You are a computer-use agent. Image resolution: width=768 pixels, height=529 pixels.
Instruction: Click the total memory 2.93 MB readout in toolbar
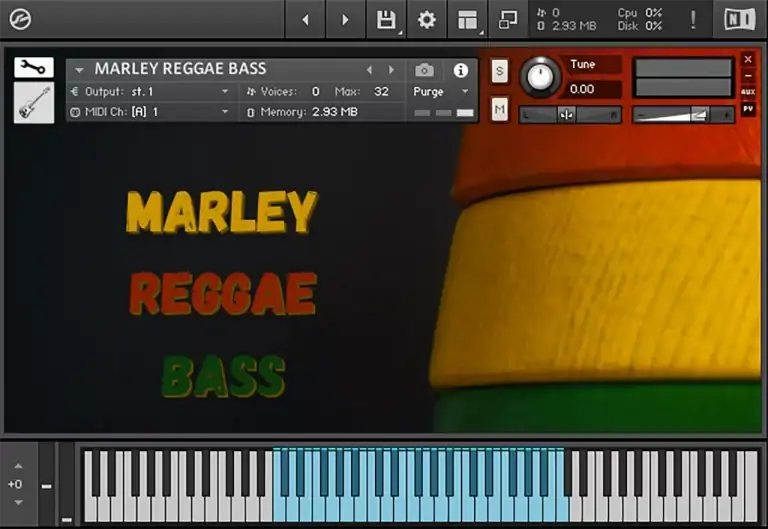[x=568, y=26]
